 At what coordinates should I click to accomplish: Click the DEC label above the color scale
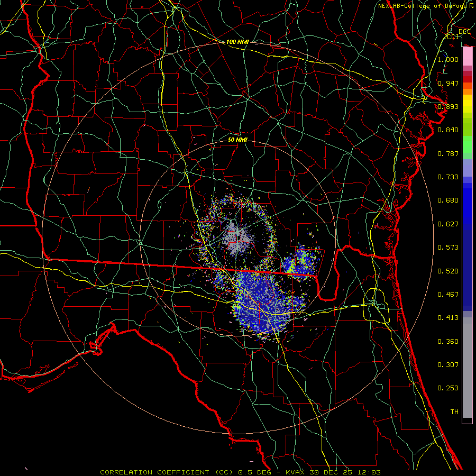(464, 32)
